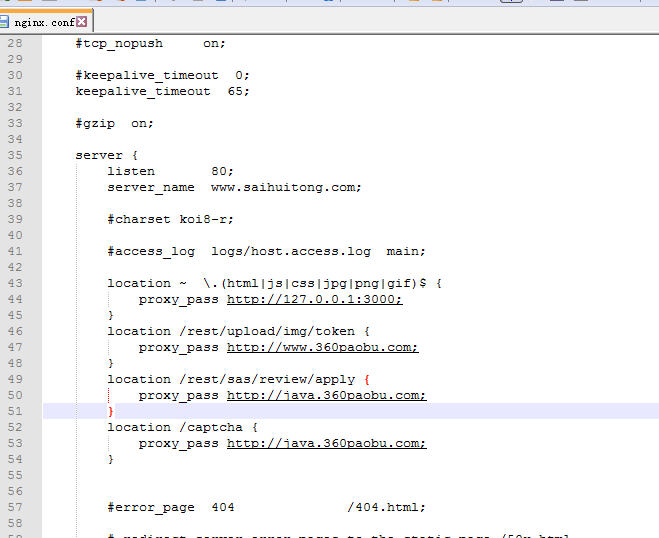Close the nginx.conf tab with red X

[82, 21]
